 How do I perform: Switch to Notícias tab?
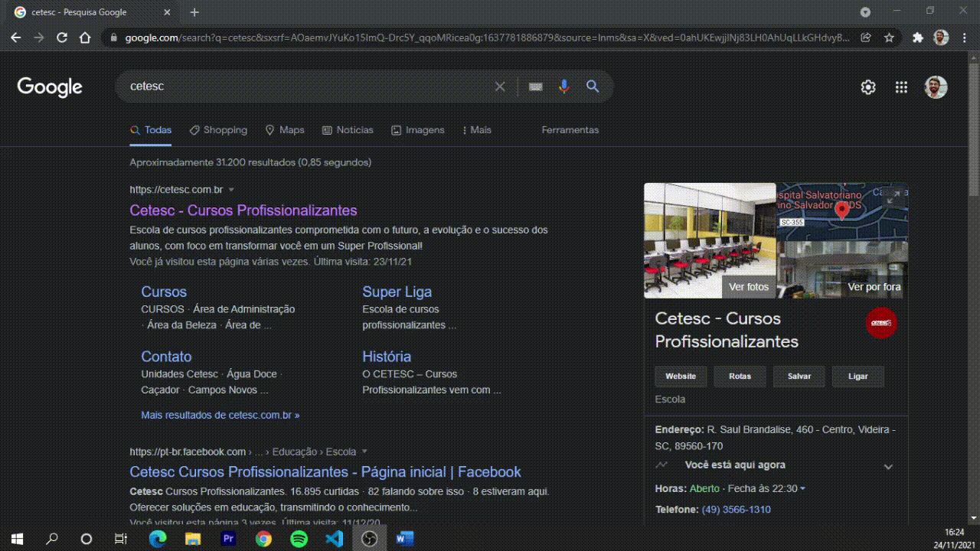click(348, 130)
